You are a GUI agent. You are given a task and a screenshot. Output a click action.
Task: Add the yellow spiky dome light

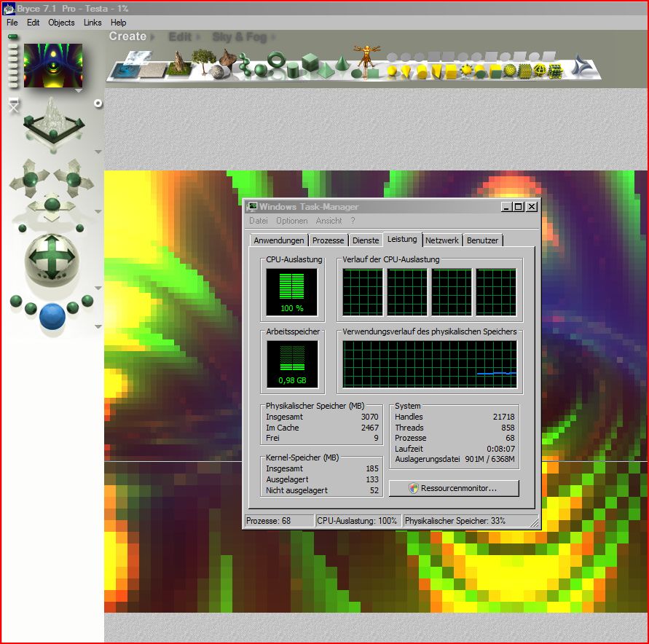click(467, 71)
